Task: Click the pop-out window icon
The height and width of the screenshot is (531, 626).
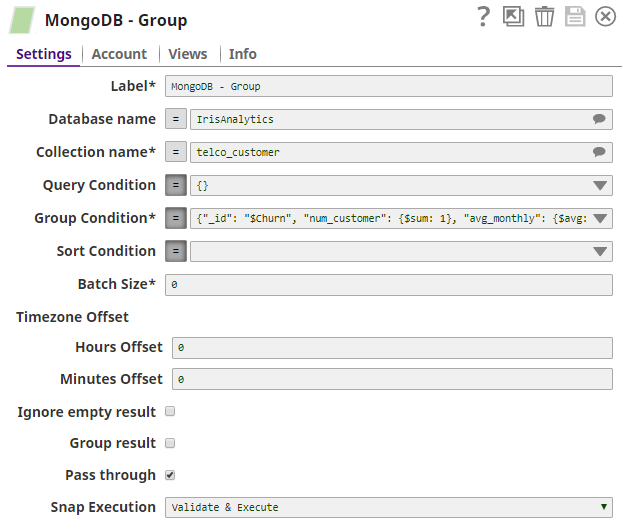Action: 513,17
